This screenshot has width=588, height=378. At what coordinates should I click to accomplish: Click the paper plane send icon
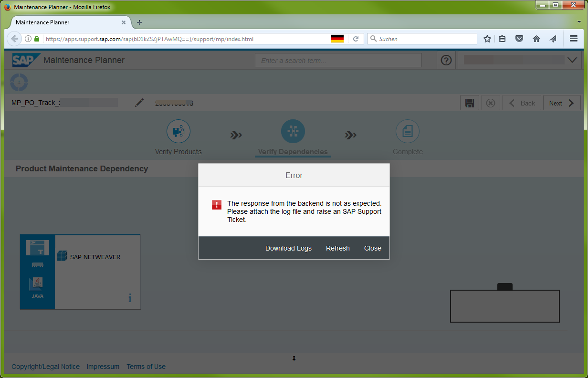pos(553,39)
